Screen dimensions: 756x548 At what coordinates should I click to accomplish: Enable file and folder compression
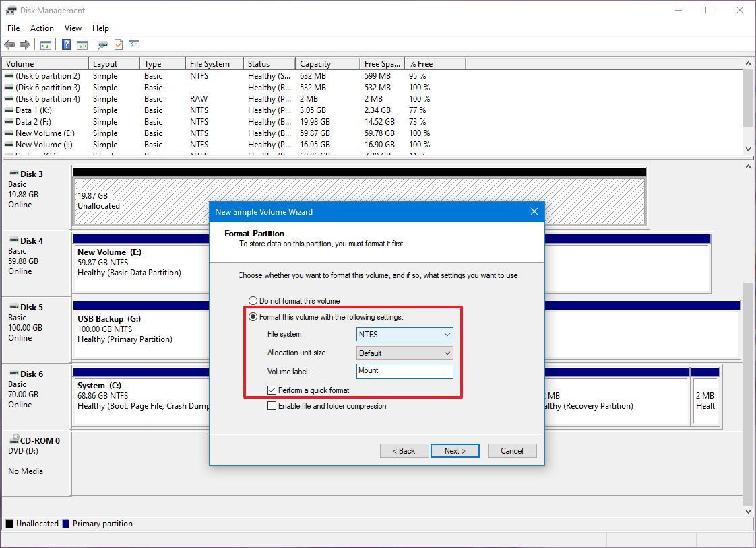coord(272,405)
